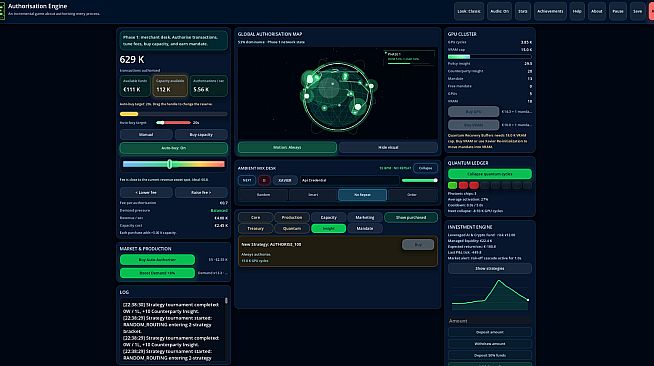
Task: Click the Capacity available 112 K card
Action: tap(170, 86)
